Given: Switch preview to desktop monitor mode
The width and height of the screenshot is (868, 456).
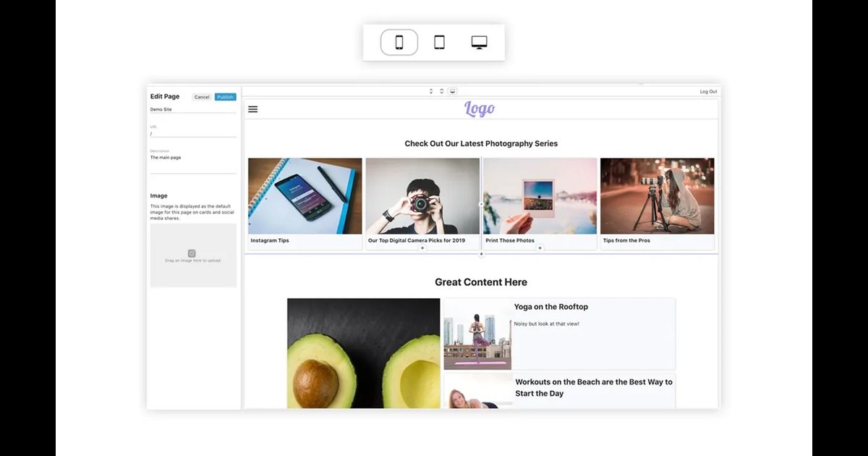Looking at the screenshot, I should point(480,41).
